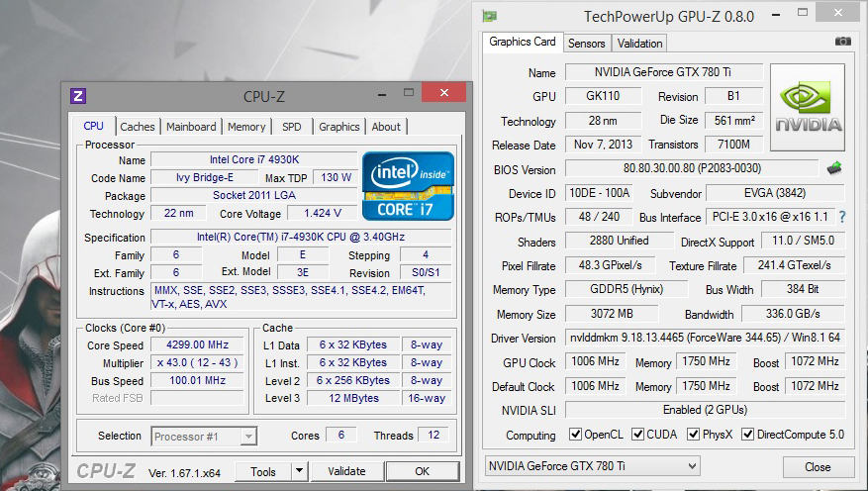Click the Close button in GPU-Z
Image resolution: width=868 pixels, height=491 pixels.
(x=818, y=466)
